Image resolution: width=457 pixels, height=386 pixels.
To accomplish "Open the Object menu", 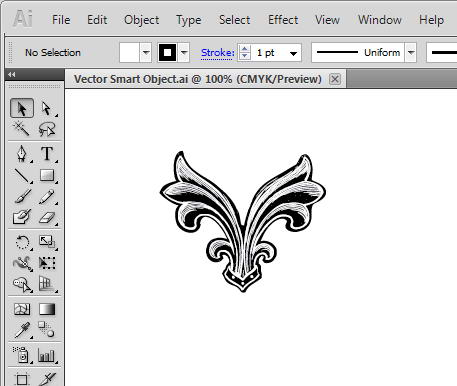I will pos(142,20).
